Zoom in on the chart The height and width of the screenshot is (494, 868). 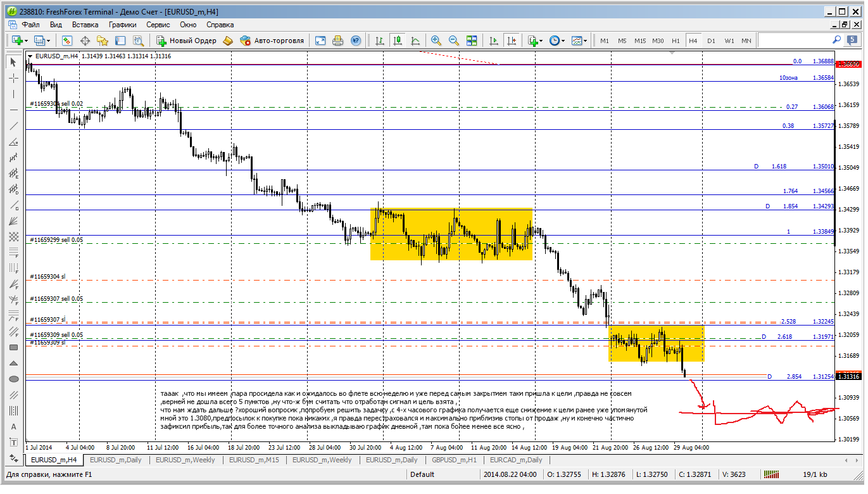click(x=436, y=41)
